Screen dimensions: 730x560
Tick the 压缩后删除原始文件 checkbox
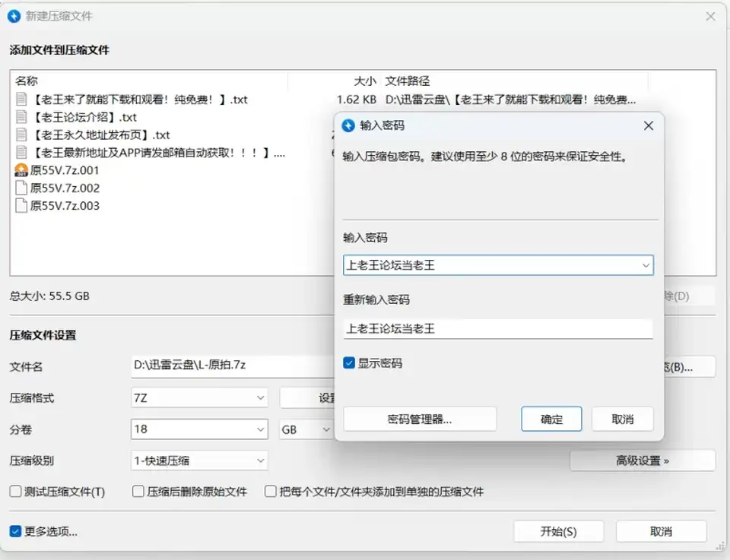138,492
